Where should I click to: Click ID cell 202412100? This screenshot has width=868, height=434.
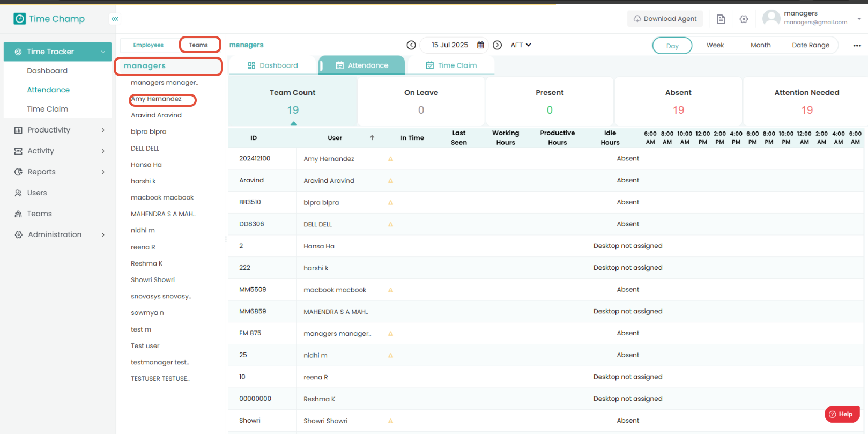(255, 159)
